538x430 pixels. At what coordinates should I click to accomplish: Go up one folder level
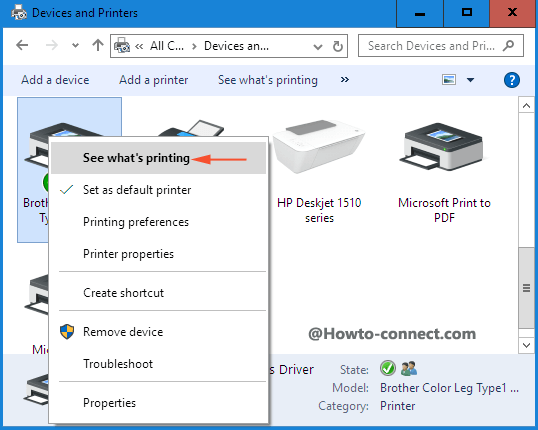98,45
